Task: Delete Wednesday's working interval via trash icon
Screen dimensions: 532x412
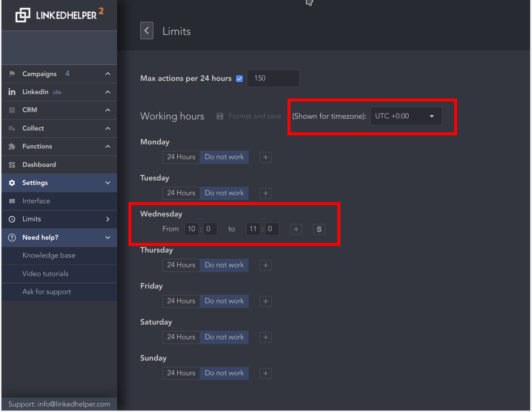Action: click(x=319, y=229)
